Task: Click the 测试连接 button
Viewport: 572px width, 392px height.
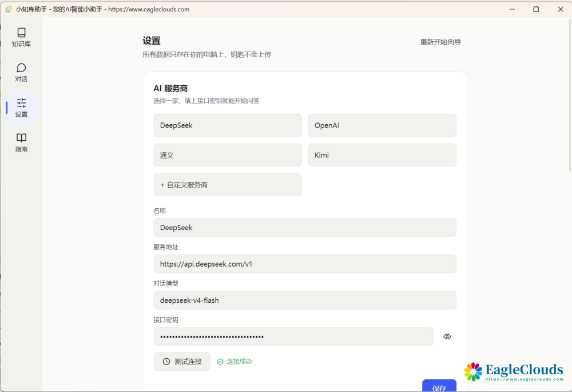Action: click(182, 361)
